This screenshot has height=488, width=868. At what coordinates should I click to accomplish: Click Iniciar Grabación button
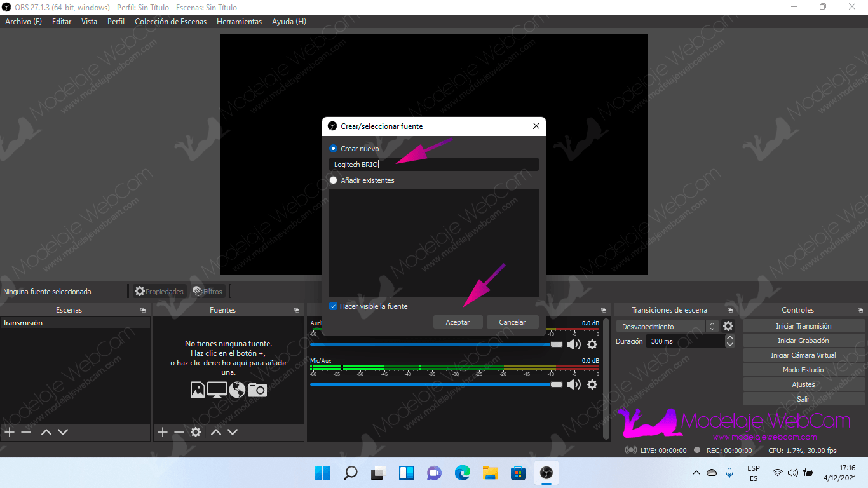[803, 341]
